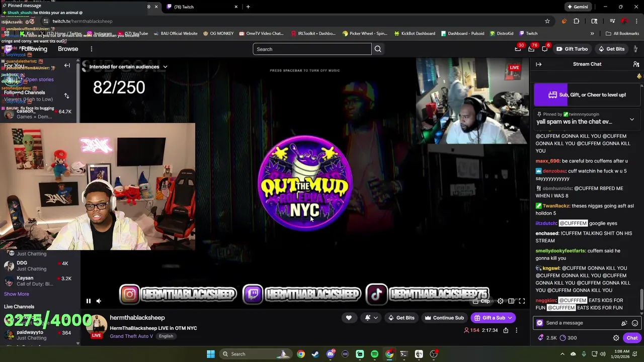The height and width of the screenshot is (362, 644).
Task: Enter fullscreen on the video player
Action: (522, 301)
